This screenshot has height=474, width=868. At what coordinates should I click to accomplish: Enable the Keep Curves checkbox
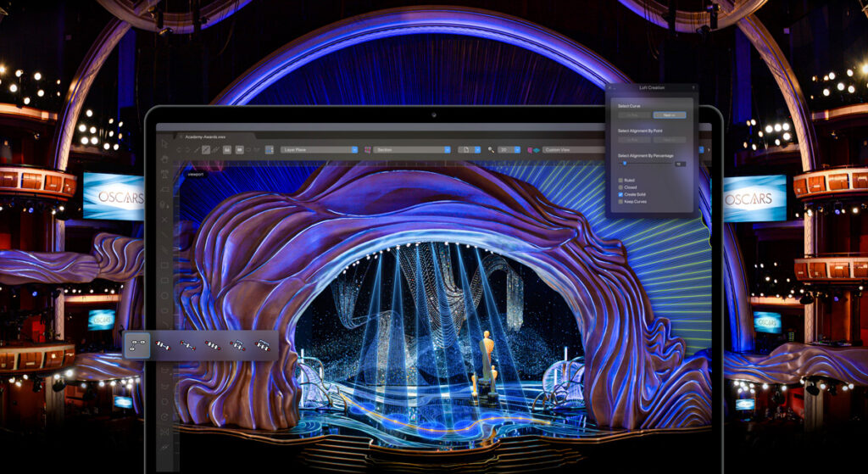pyautogui.click(x=620, y=202)
